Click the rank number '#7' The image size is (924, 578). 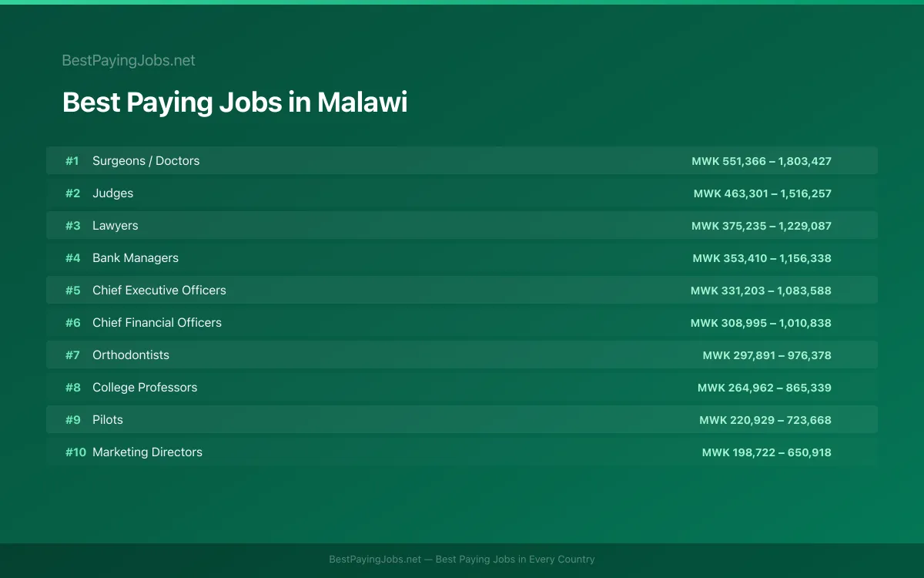pos(72,355)
